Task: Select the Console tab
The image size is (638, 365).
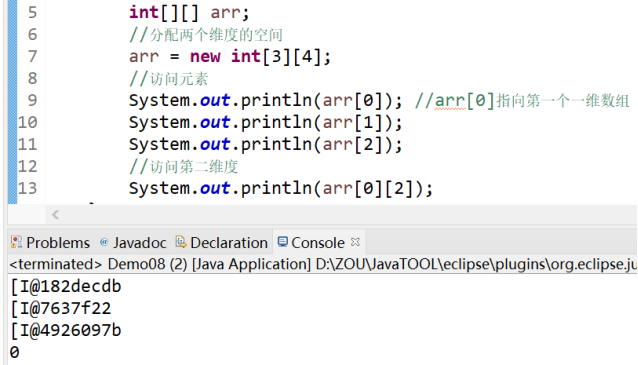Action: [x=318, y=243]
